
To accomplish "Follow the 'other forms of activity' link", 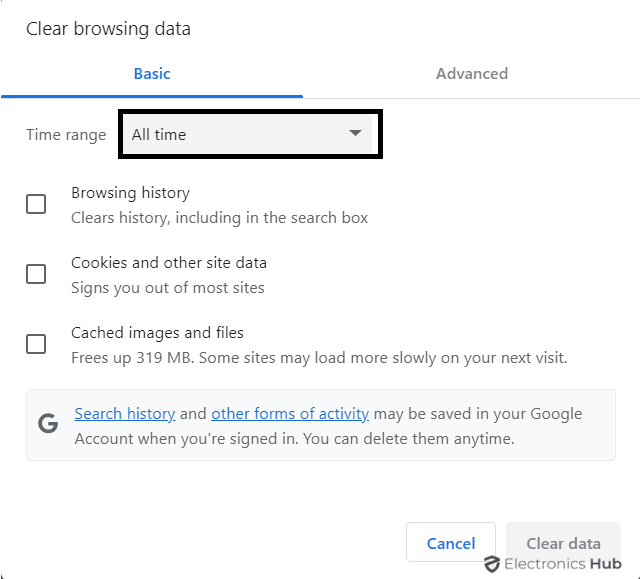I will (290, 414).
